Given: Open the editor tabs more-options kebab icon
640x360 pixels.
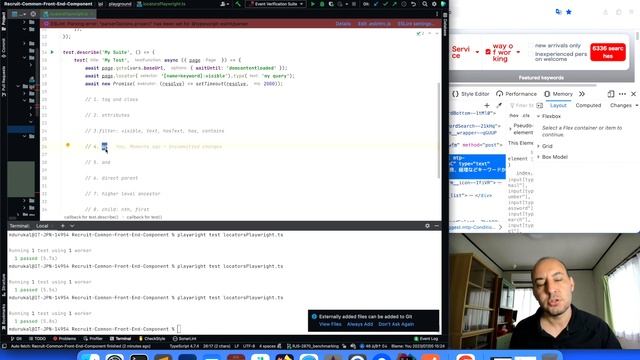Looking at the screenshot, I should (437, 14).
